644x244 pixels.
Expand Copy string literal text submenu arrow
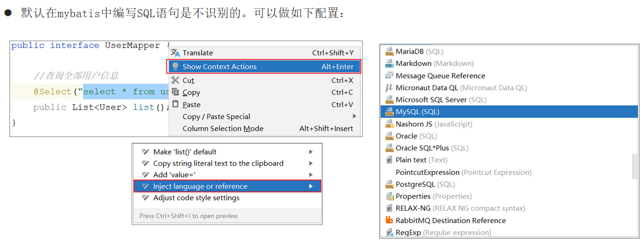(311, 163)
